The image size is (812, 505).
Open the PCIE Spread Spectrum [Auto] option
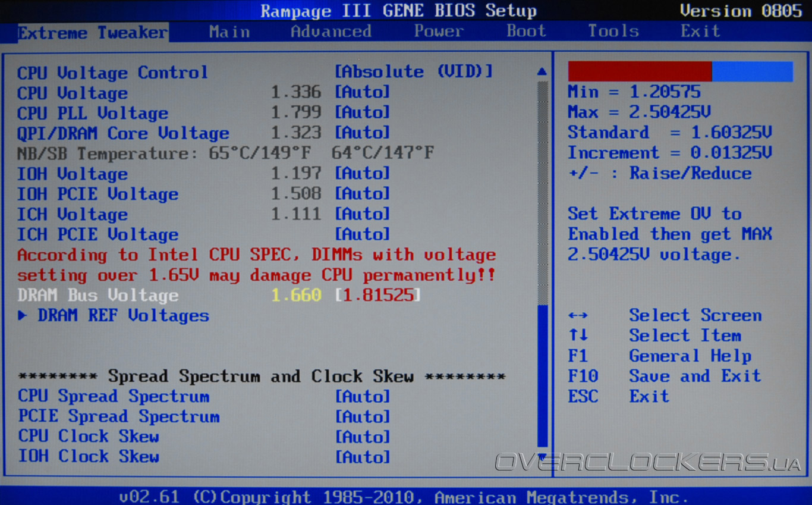click(363, 416)
